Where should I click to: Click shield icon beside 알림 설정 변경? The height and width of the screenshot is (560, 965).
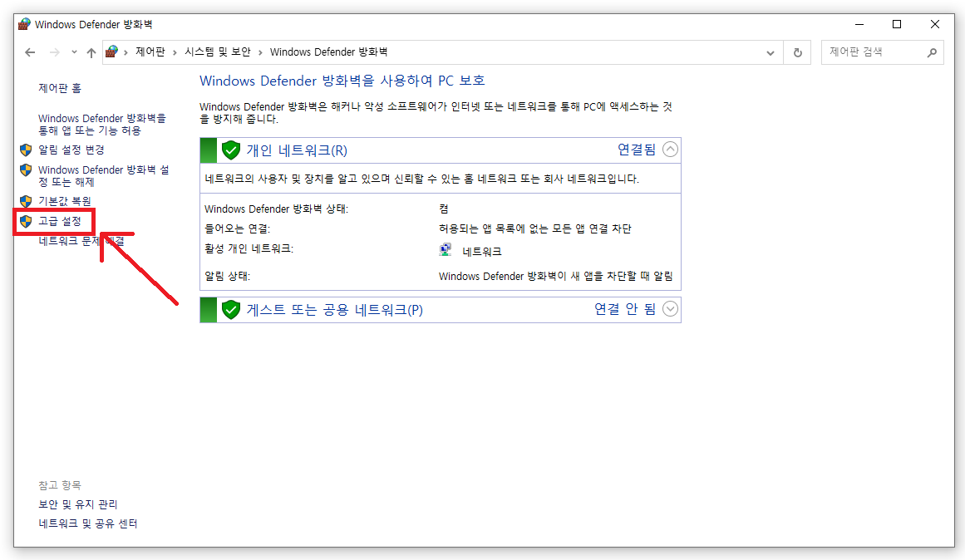tap(26, 150)
